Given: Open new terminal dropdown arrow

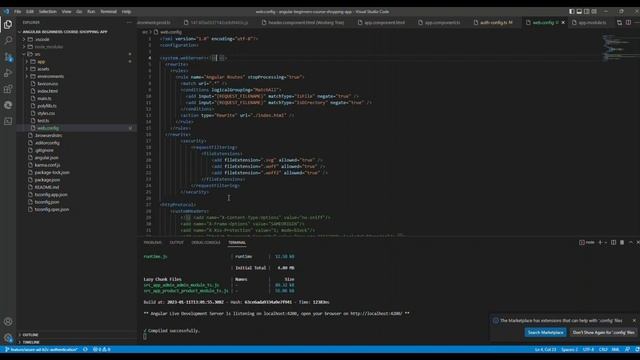Looking at the screenshot, I should click(x=606, y=242).
